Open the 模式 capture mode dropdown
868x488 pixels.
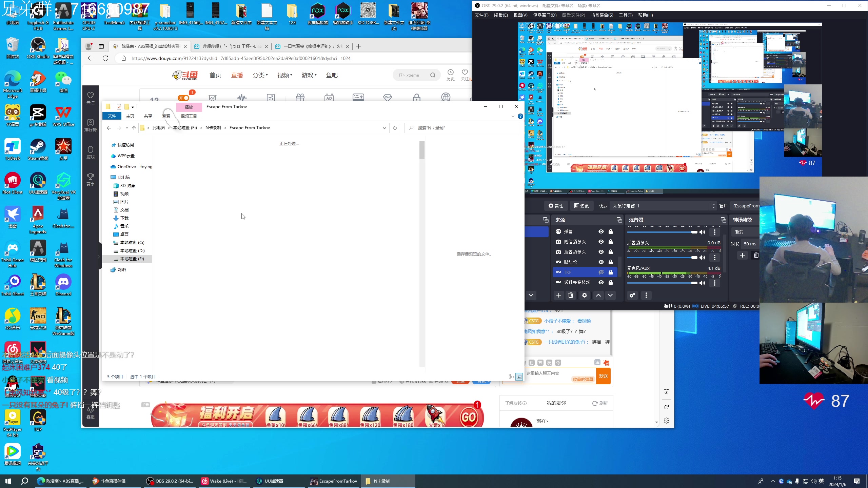[663, 206]
